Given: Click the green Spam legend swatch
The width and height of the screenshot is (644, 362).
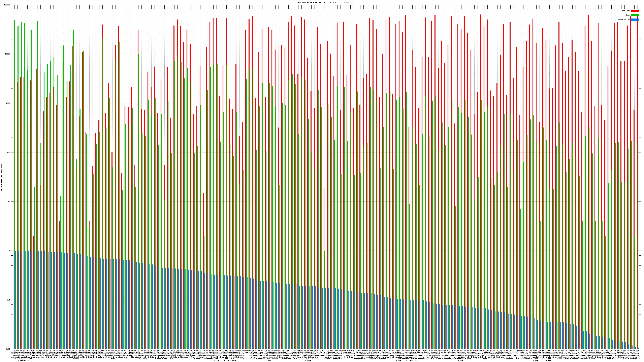Looking at the screenshot, I should coord(635,15).
